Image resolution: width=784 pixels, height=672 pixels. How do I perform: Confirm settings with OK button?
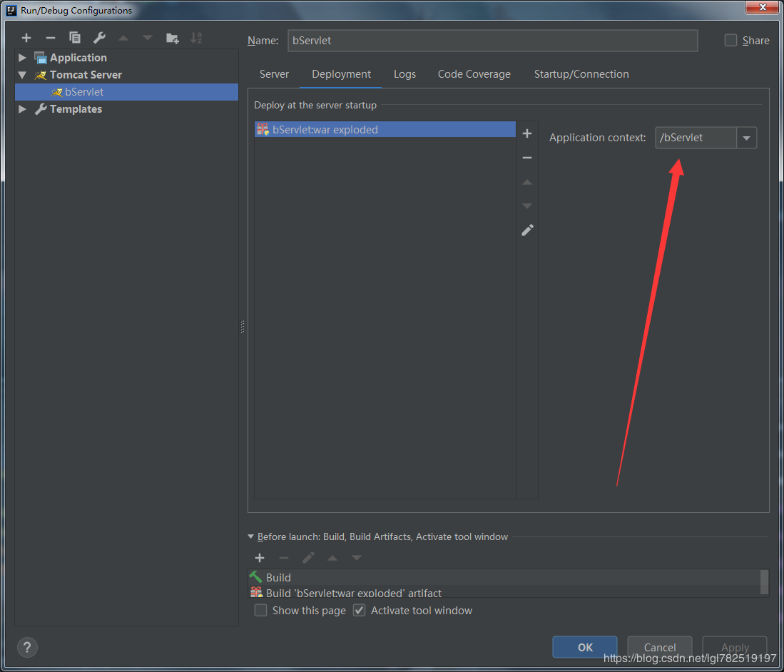point(584,647)
